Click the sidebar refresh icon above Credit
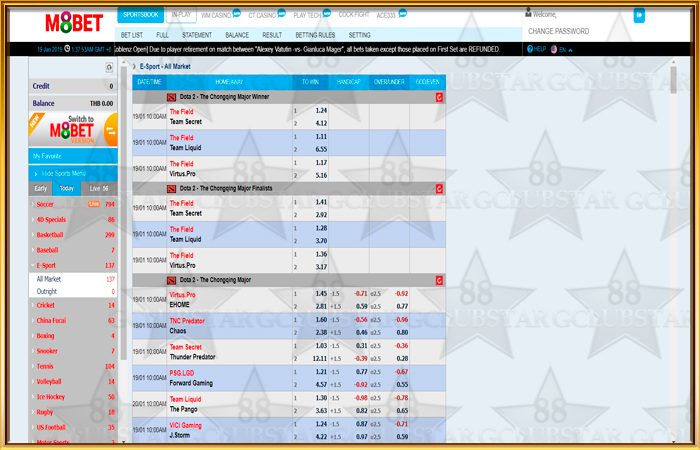700x450 pixels. pyautogui.click(x=109, y=67)
